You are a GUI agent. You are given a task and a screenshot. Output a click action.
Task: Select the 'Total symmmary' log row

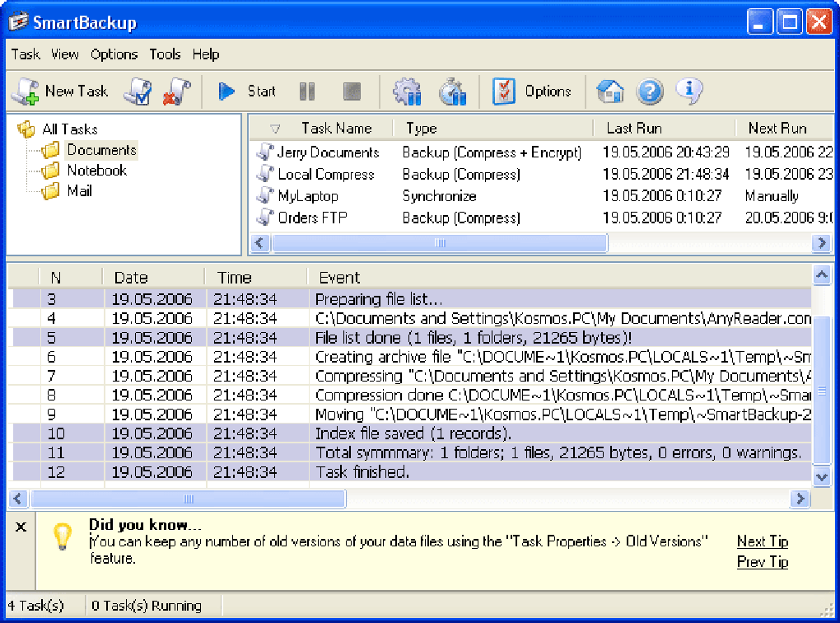click(410, 452)
